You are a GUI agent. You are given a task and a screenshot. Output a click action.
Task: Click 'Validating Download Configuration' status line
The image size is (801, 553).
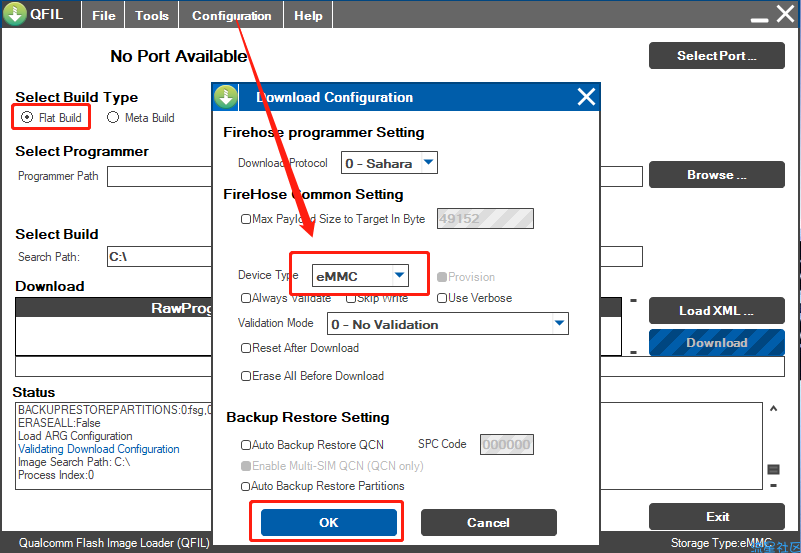click(x=99, y=449)
